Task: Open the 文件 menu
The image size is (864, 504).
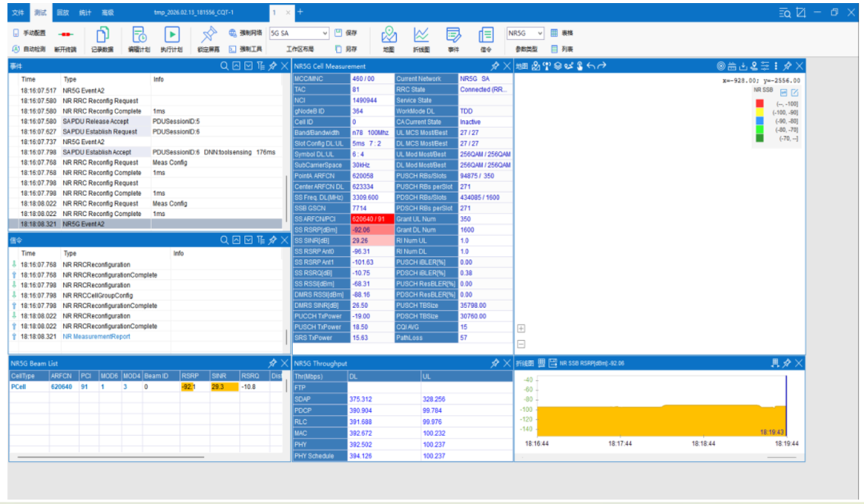Action: click(x=18, y=12)
